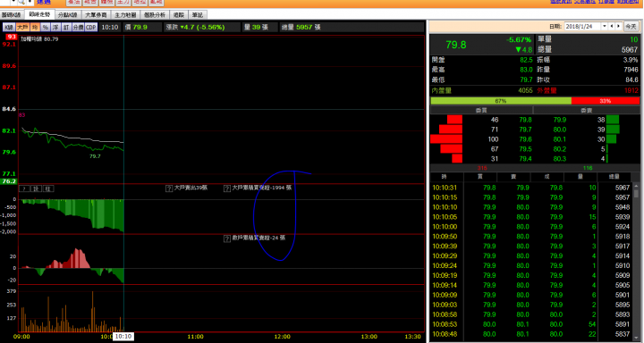The width and height of the screenshot is (644, 343).
Task: Click second orange toolbar button at top
Action: pyautogui.click(x=90, y=3)
